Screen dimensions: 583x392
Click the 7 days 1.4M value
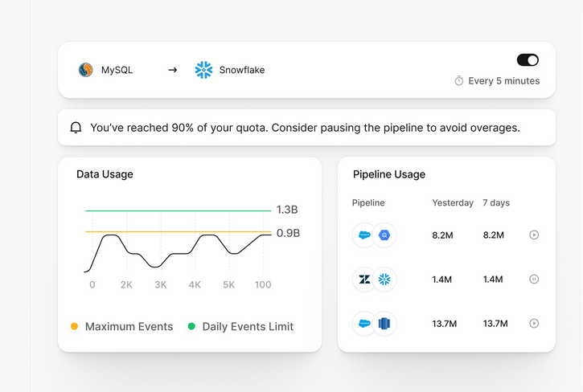(x=493, y=280)
